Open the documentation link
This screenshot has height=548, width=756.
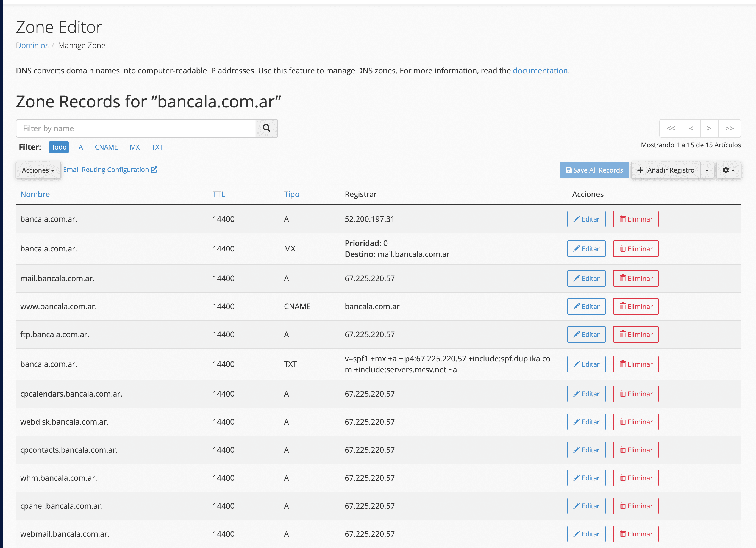540,71
